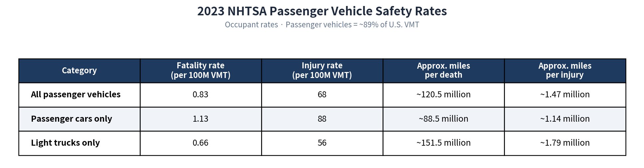Click the 2023 NHTSA Passenger Vehicle title
This screenshot has height=168, width=644.
point(322,11)
